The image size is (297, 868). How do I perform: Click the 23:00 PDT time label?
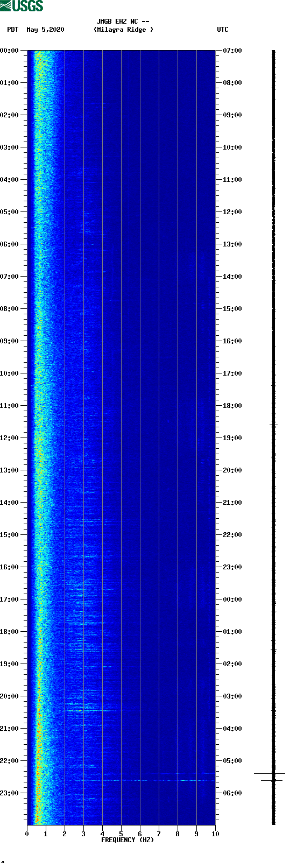(10, 793)
